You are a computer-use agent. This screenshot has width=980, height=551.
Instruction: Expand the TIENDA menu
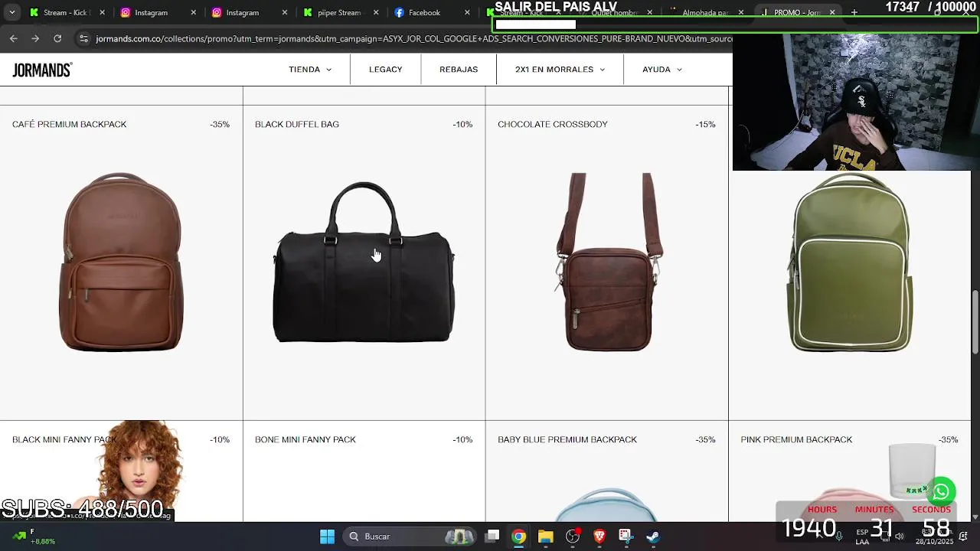point(310,70)
